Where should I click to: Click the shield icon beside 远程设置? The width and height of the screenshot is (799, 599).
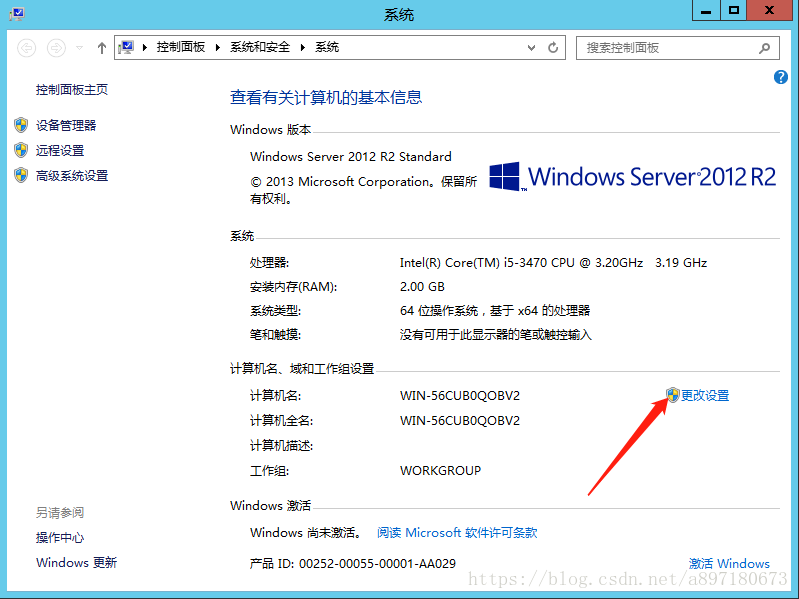click(x=21, y=150)
